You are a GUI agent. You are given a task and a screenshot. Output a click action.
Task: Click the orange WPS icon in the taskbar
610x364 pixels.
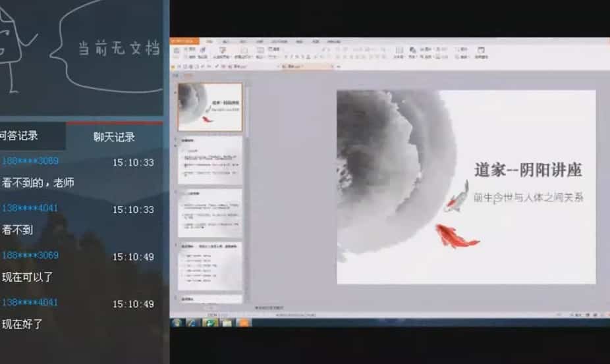click(x=244, y=323)
